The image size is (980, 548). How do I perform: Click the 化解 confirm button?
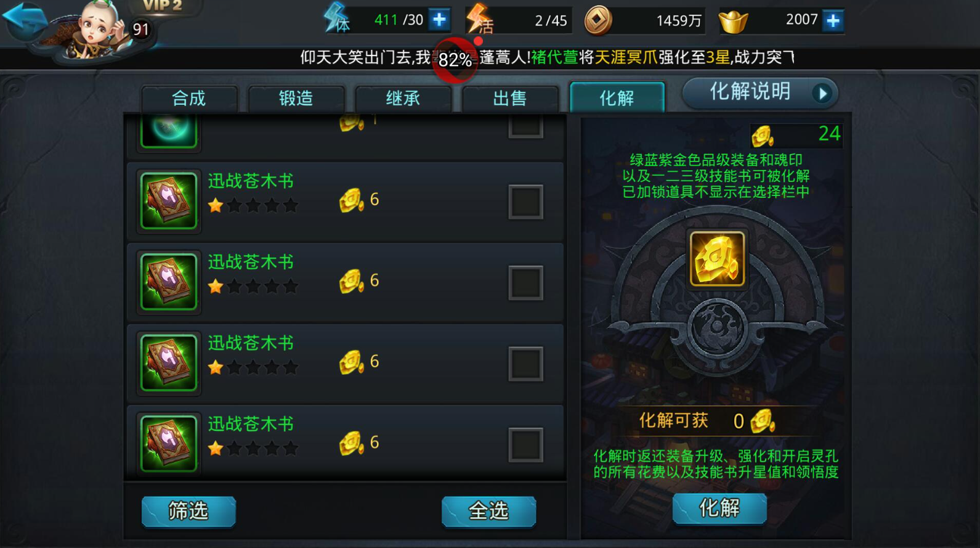(719, 509)
